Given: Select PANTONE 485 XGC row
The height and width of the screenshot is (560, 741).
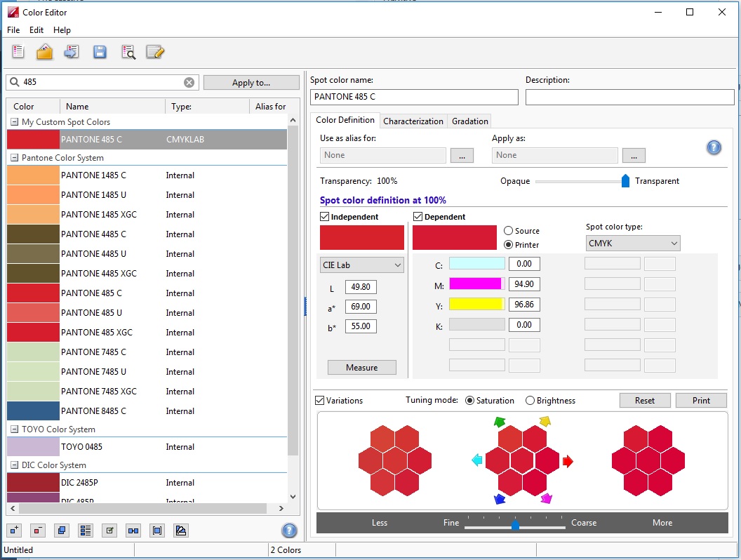Looking at the screenshot, I should pyautogui.click(x=147, y=332).
